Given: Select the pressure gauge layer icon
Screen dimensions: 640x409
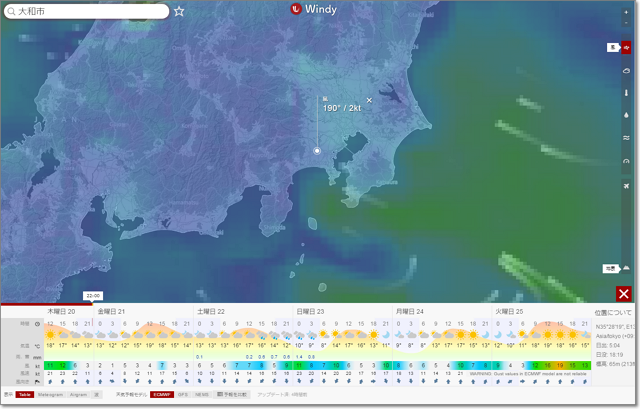Looking at the screenshot, I should tap(626, 160).
